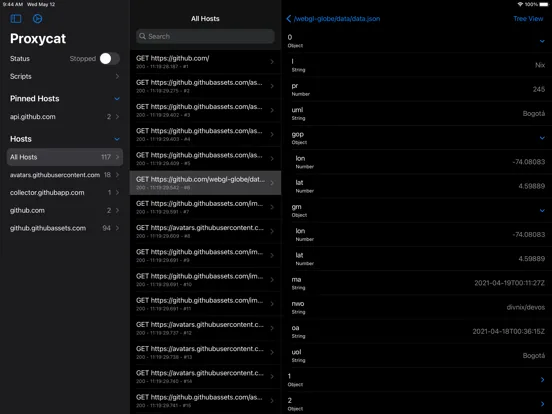The height and width of the screenshot is (414, 552).
Task: Collapse the Hosts section
Action: point(117,139)
